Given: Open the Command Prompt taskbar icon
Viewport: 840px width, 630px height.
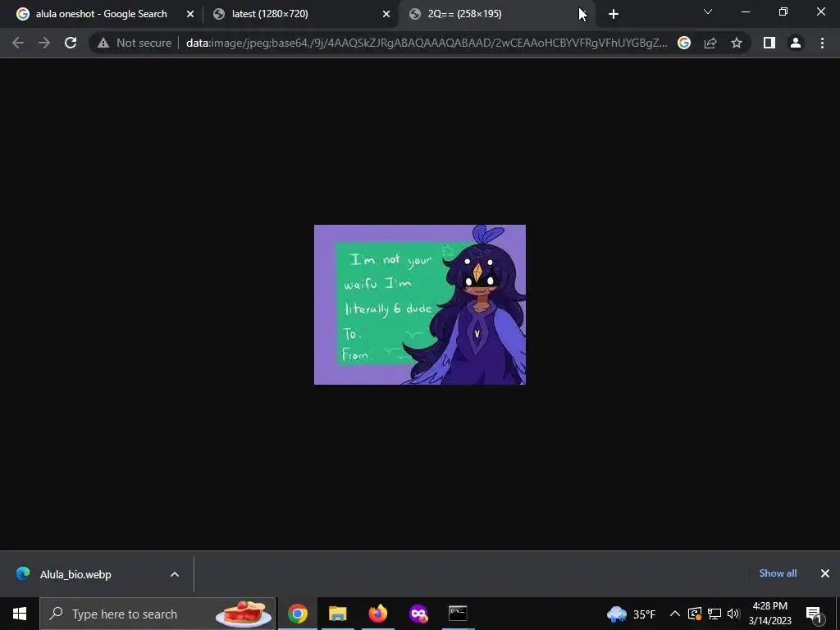Looking at the screenshot, I should (x=458, y=614).
